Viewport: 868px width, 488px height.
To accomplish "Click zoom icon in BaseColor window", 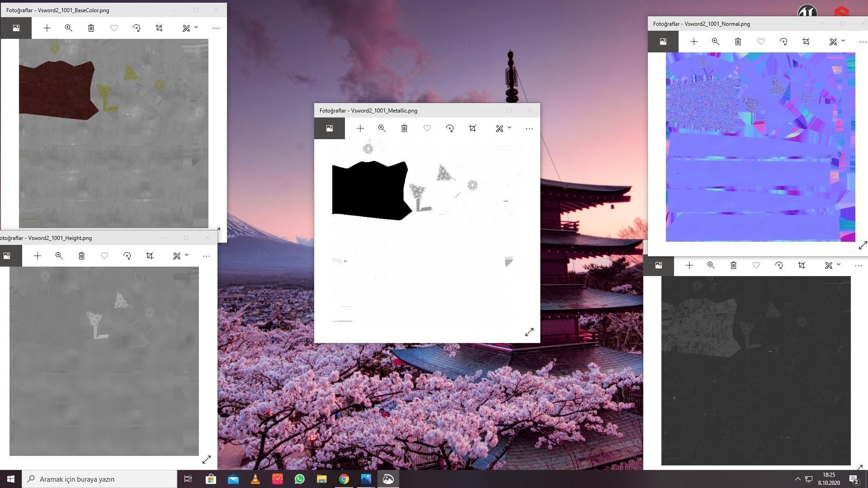I will [68, 28].
